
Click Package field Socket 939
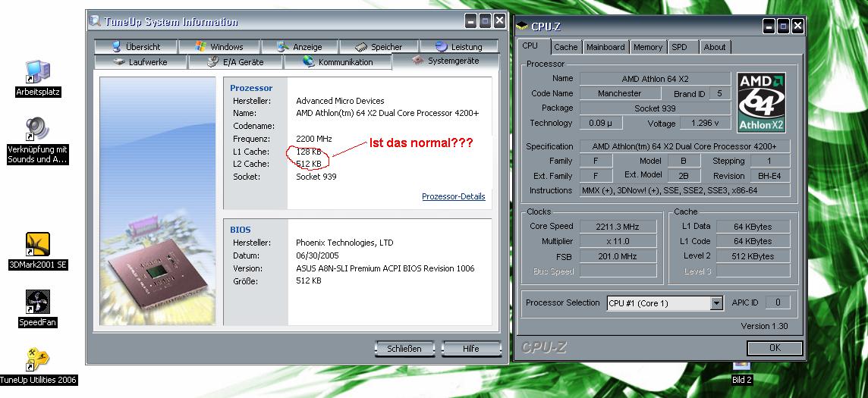point(655,108)
